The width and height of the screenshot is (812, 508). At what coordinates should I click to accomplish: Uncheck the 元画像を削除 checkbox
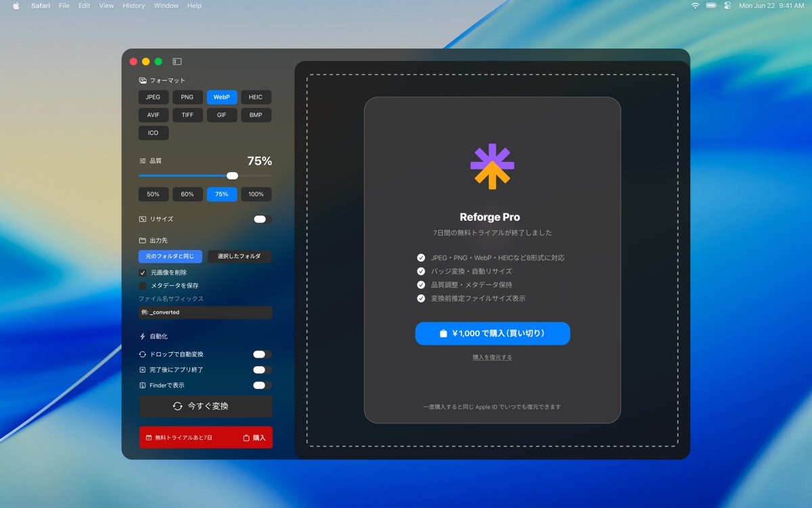tap(143, 272)
